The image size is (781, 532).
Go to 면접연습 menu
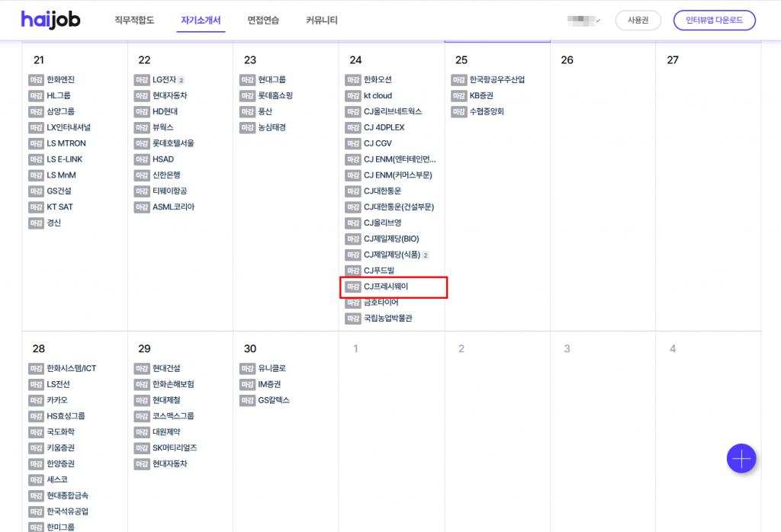[263, 21]
